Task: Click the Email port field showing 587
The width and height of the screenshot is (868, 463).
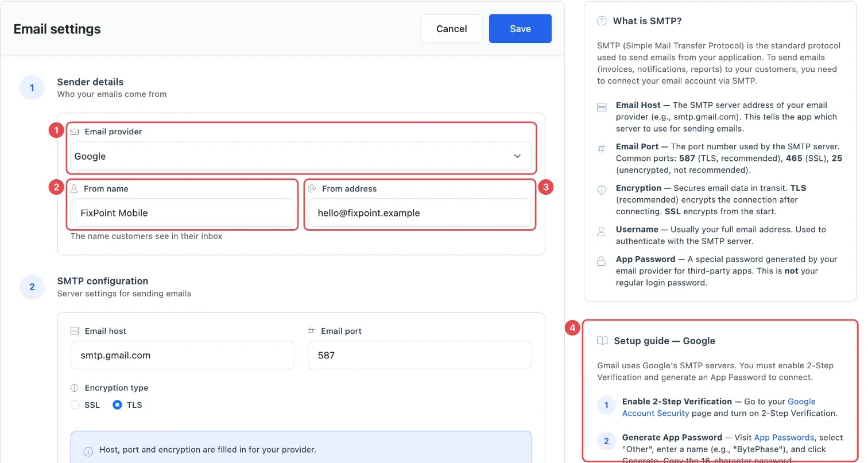Action: coord(420,355)
